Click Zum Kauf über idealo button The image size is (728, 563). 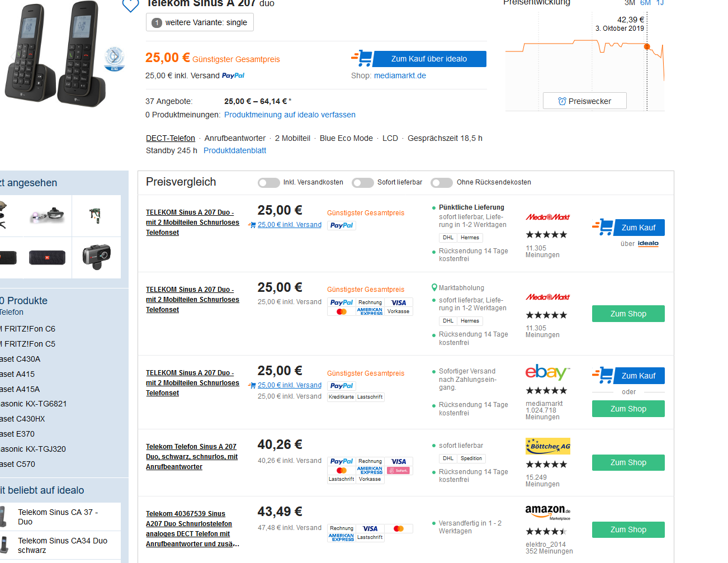coord(429,59)
